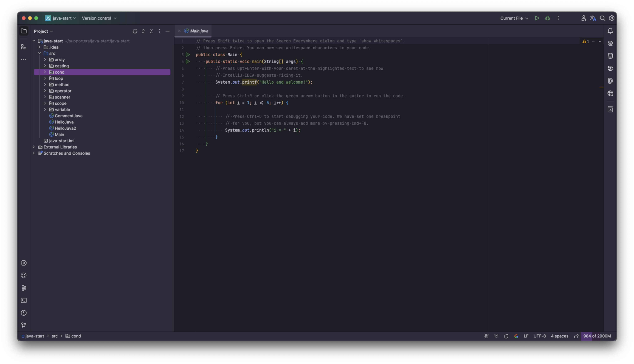Change LF line separator setting
This screenshot has width=634, height=364.
click(x=526, y=336)
